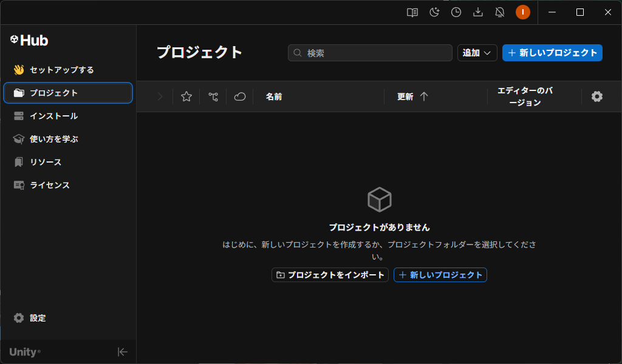The width and height of the screenshot is (622, 364).
Task: Click the cloud column icon
Action: 240,96
